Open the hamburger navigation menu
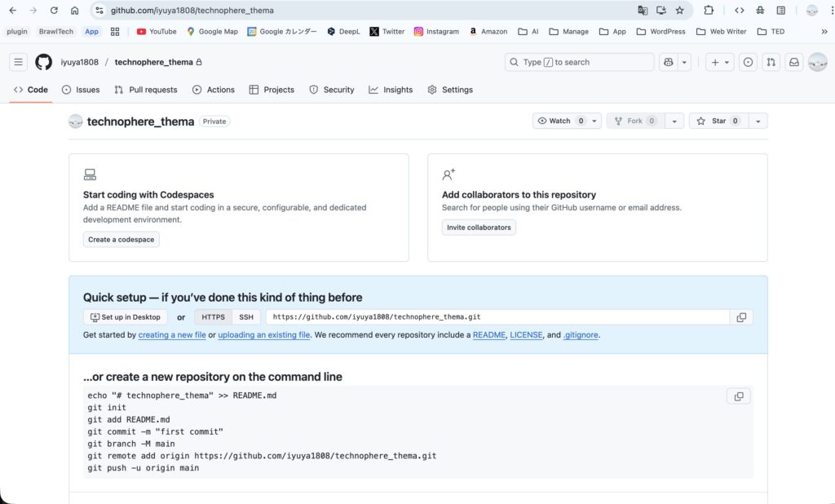 (20, 62)
